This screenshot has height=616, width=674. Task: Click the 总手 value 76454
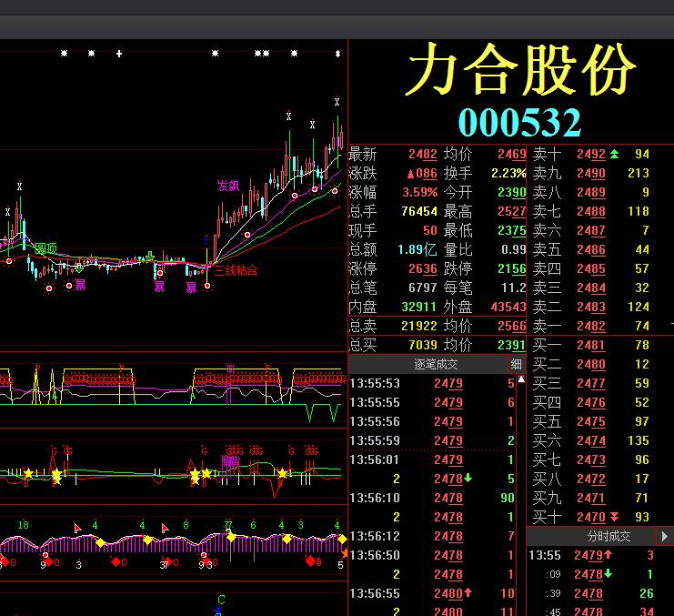click(419, 211)
